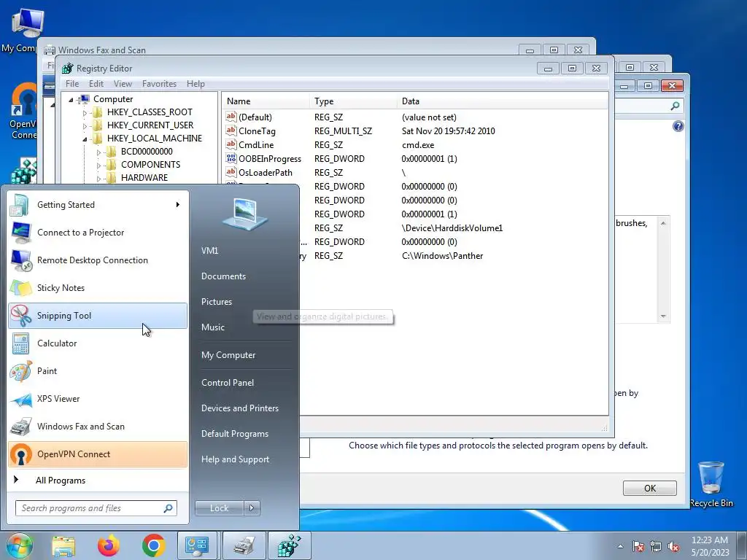Click OK in the background dialog

(x=650, y=488)
